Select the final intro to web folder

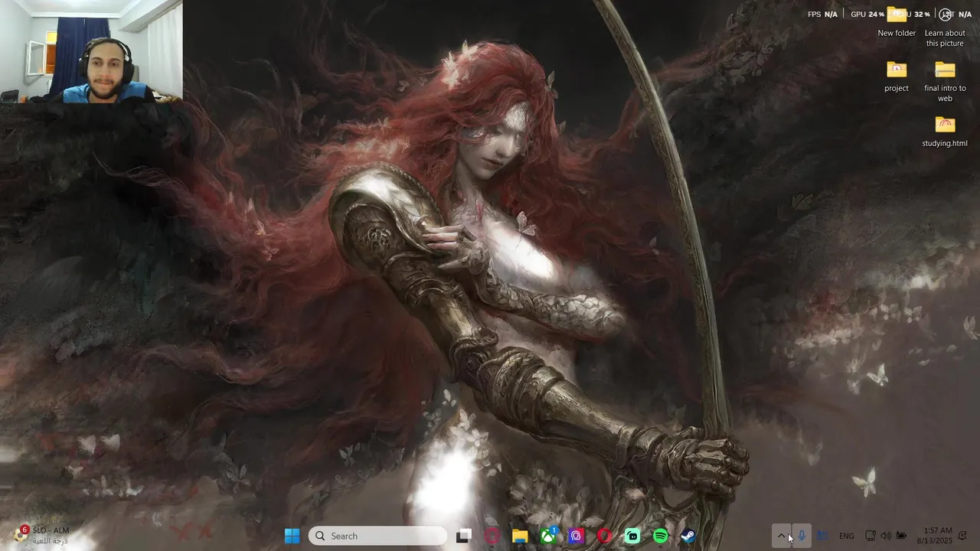click(x=945, y=82)
